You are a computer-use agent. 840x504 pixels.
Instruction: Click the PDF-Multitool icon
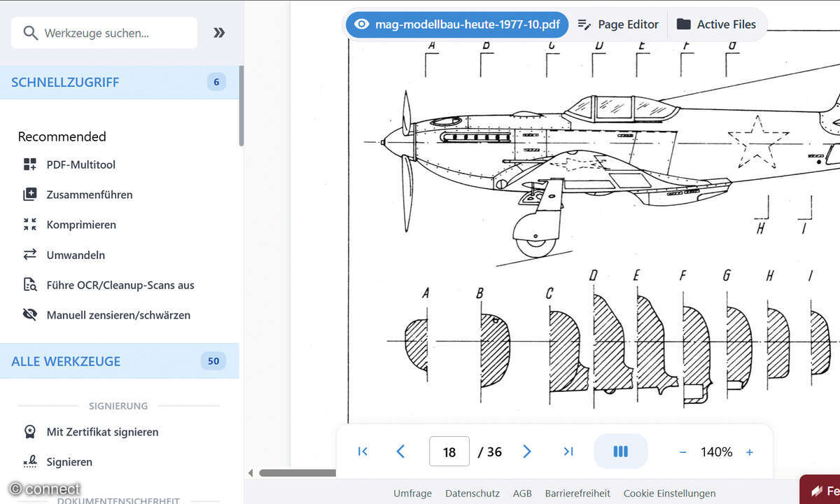[x=29, y=164]
